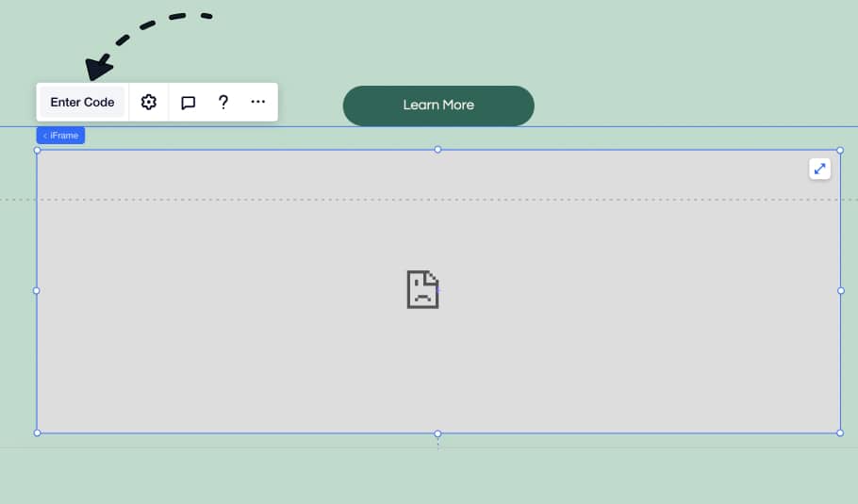The width and height of the screenshot is (858, 504).
Task: Open the comments speech bubble icon
Action: point(188,103)
